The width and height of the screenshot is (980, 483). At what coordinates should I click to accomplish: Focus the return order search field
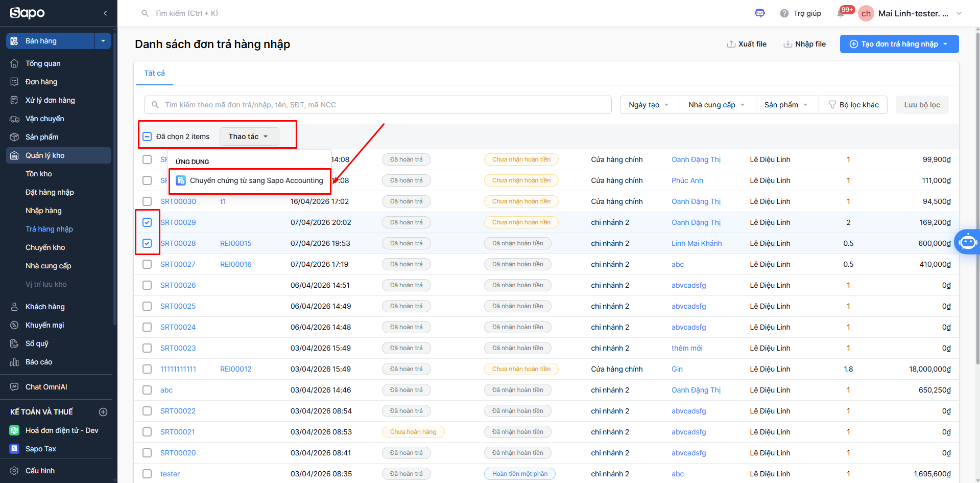378,105
